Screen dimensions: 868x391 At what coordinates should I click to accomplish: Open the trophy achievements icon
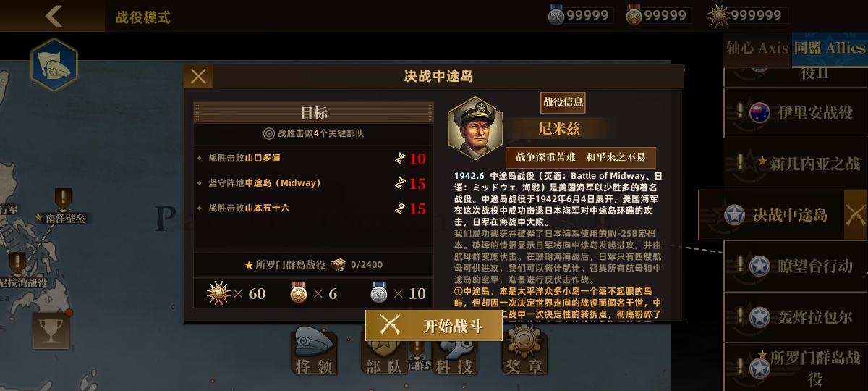51,330
